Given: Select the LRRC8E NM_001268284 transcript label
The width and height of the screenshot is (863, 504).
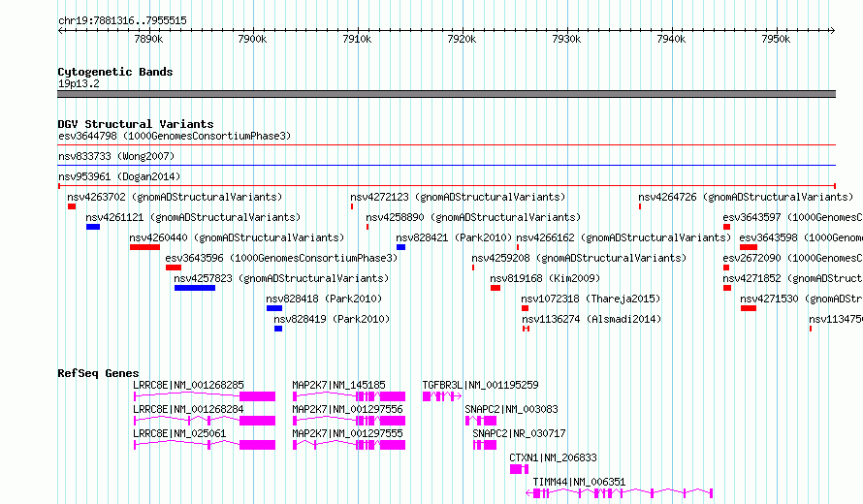Looking at the screenshot, I should tap(188, 409).
